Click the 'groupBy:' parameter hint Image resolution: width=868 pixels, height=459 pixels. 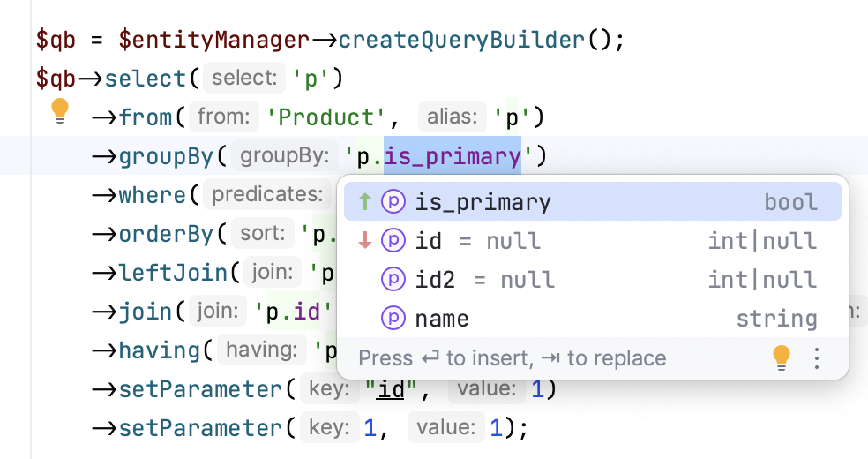(285, 156)
